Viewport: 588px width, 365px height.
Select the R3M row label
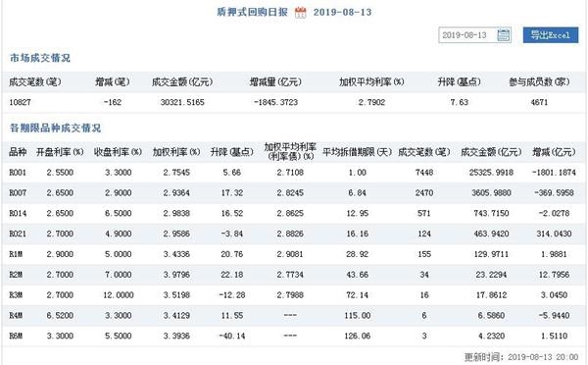16,294
